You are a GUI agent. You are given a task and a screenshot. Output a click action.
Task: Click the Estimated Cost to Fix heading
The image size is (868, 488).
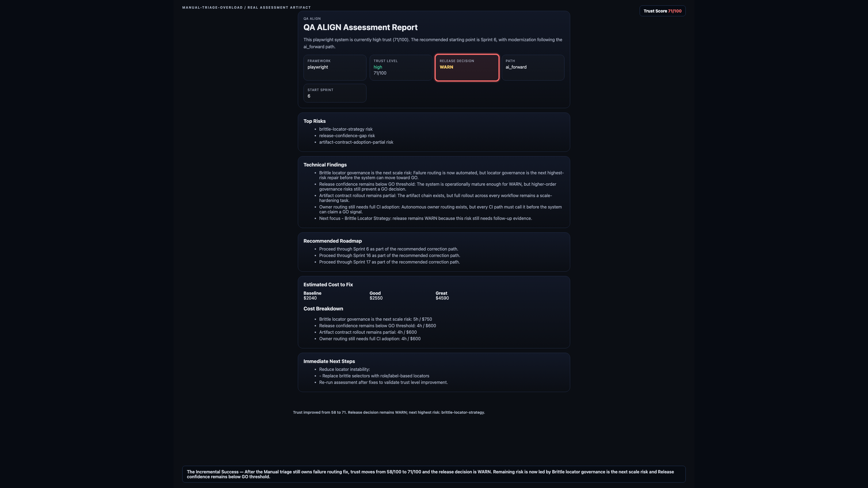328,285
